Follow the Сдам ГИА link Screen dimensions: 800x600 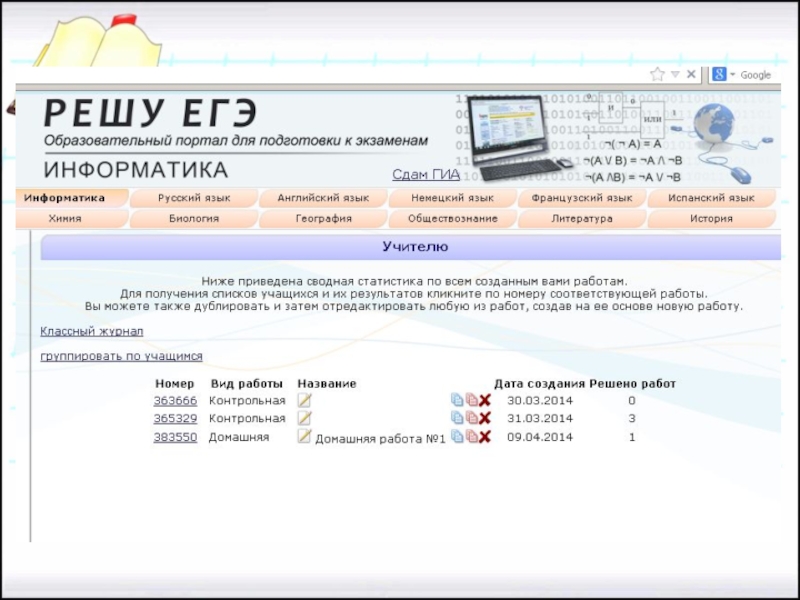coord(426,174)
